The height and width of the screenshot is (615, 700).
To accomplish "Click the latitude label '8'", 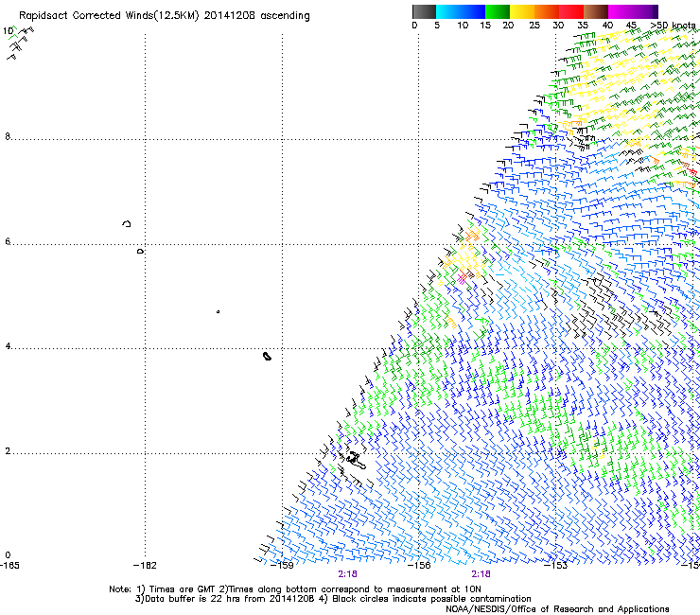I will [8, 136].
